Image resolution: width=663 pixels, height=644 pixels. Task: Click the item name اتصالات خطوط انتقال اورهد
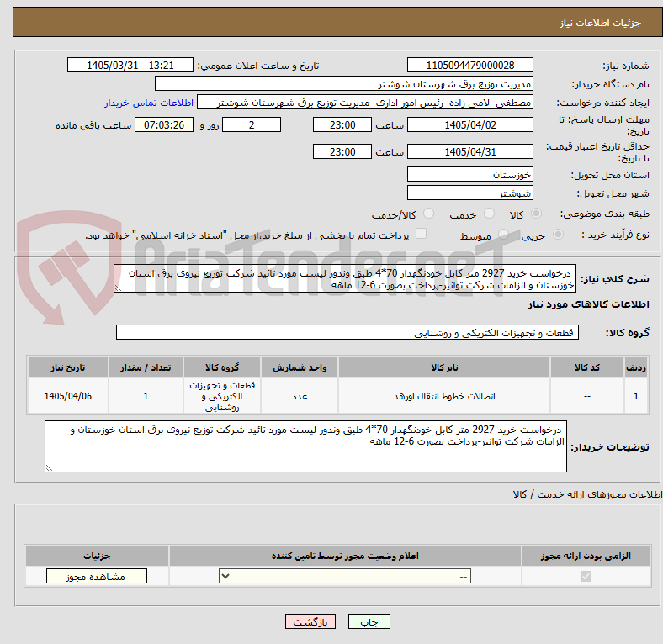point(444,396)
